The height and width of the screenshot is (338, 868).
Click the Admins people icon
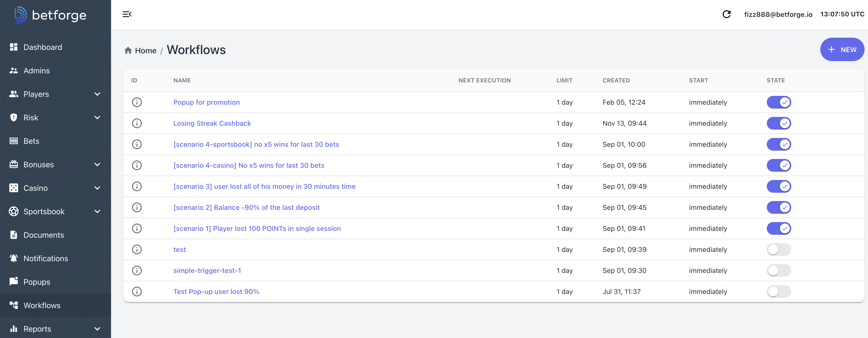pyautogui.click(x=13, y=70)
